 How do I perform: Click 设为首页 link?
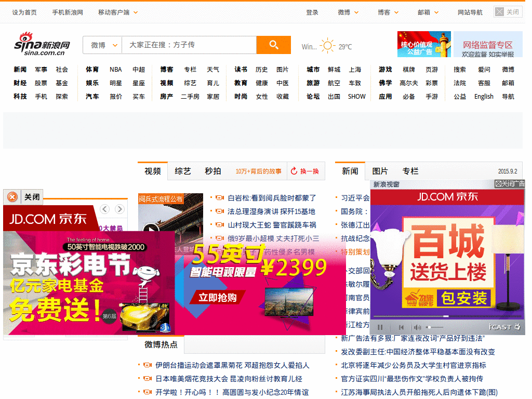[x=24, y=12]
